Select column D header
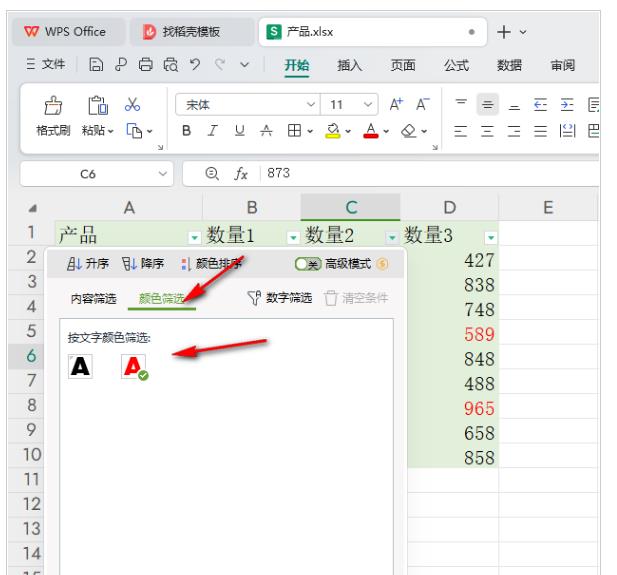This screenshot has height=575, width=617. [449, 207]
